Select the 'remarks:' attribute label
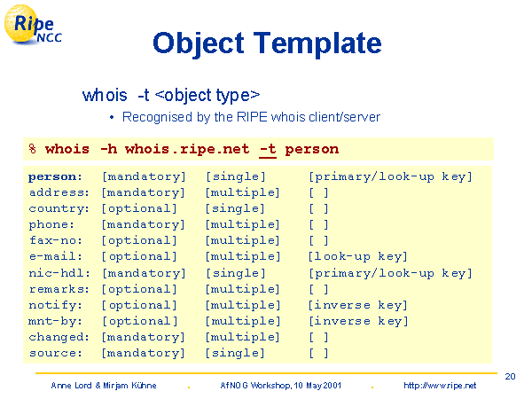 59,288
